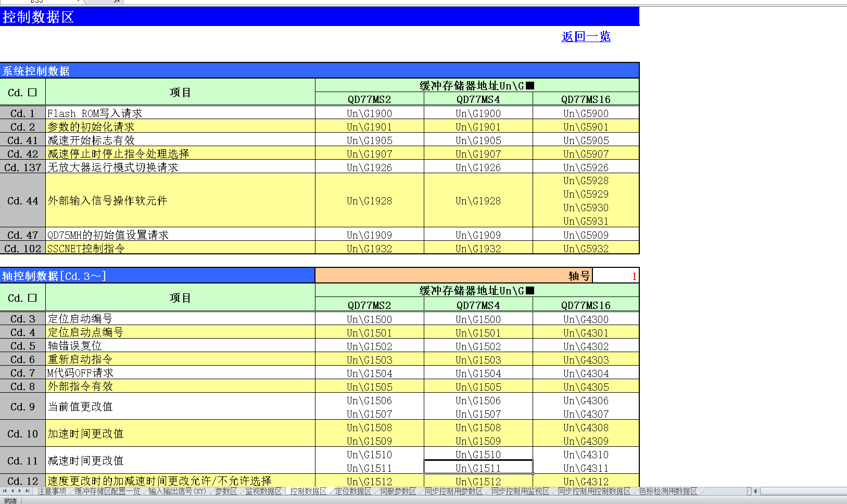Click the horizontal scrollbar track
Screen dimensions: 847x504
pyautogui.click(x=802, y=491)
